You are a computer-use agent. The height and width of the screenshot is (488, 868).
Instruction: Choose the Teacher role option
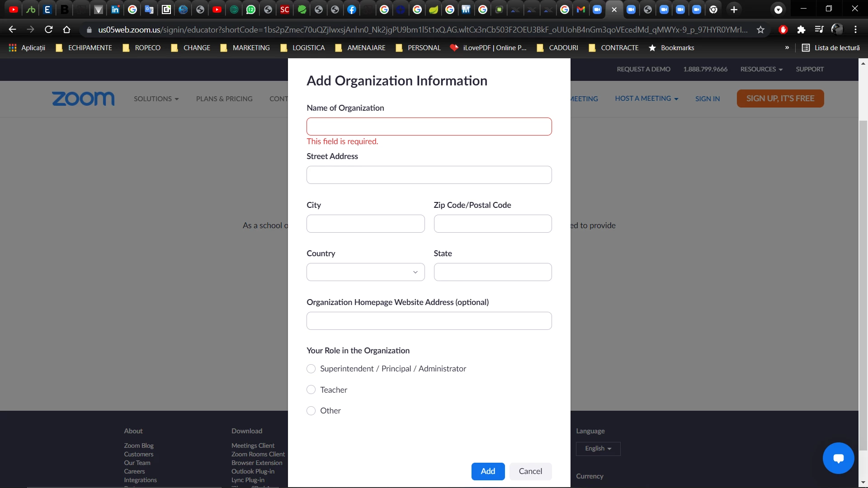311,390
